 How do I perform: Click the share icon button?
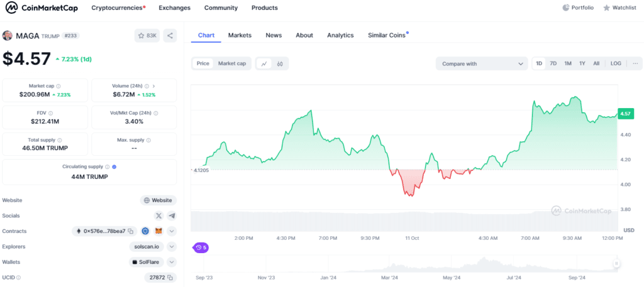point(170,36)
